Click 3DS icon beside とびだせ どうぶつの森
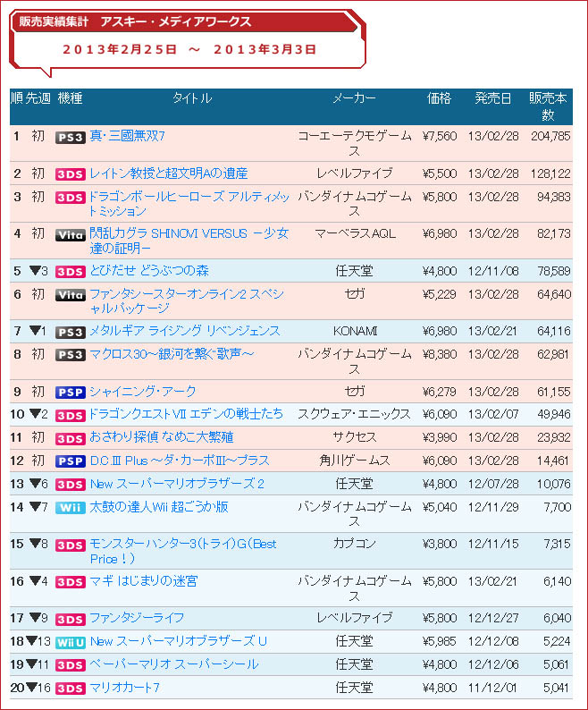Viewport: 588px width, 710px height. [71, 272]
